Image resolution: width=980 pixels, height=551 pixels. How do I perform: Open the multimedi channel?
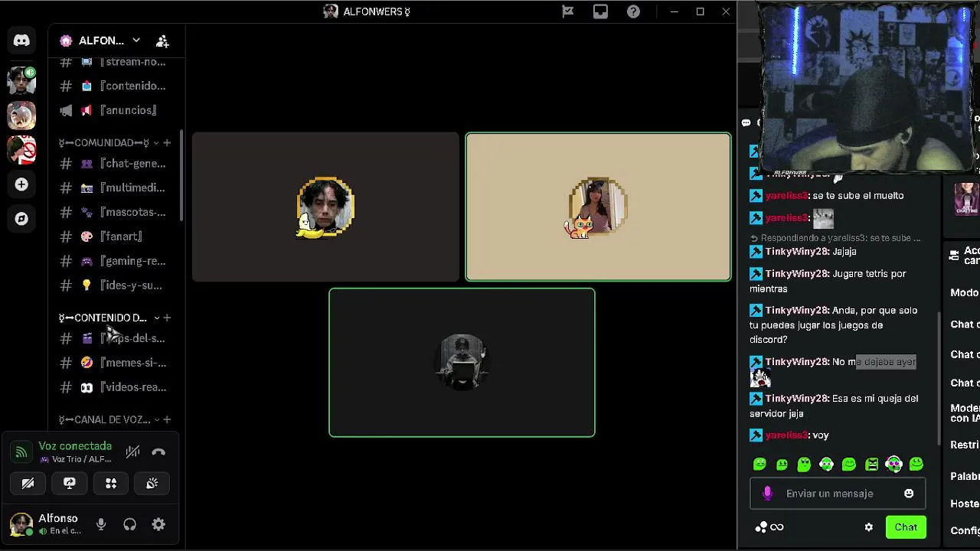coord(115,187)
